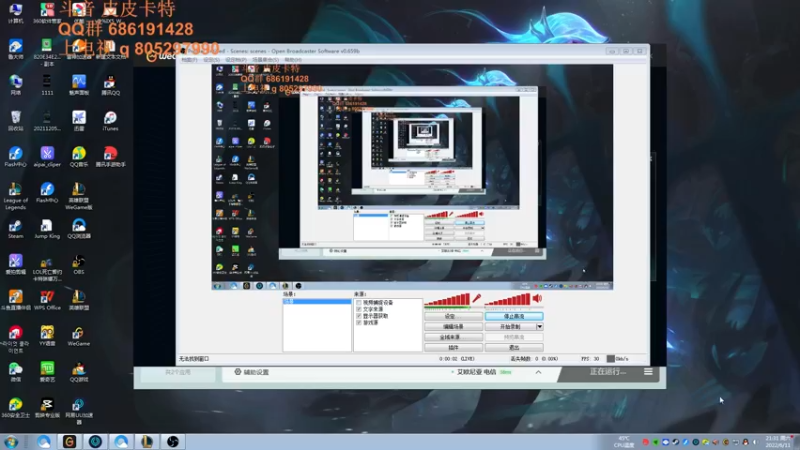Click the 编辑场景 edit scene button
This screenshot has height=450, width=800.
pos(453,327)
